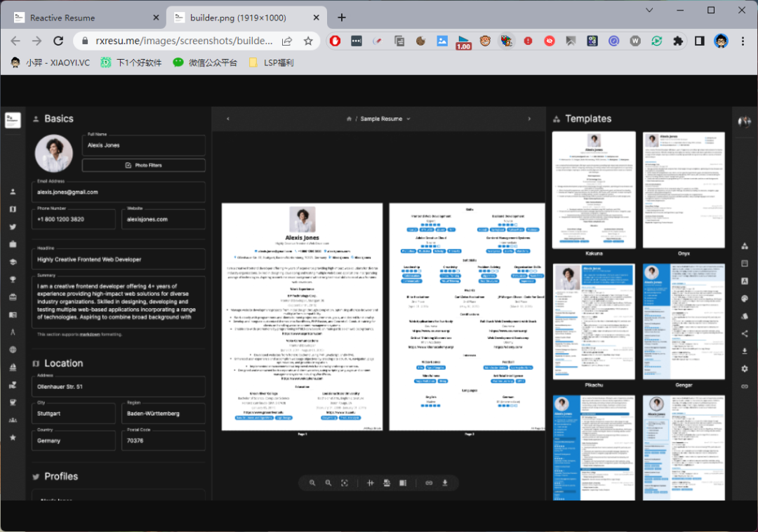Open Chrome tab search chevron
This screenshot has height=532, width=758.
649,10
